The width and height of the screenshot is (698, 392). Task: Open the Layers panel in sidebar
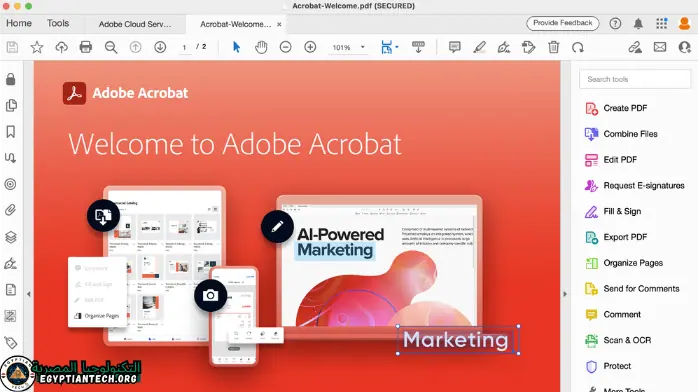[x=11, y=237]
